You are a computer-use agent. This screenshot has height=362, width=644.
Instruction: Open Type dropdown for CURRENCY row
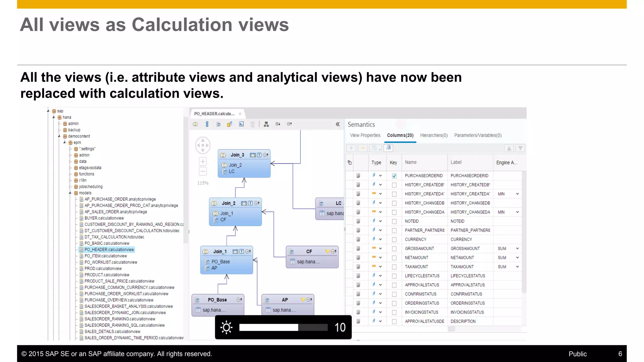[x=380, y=239]
